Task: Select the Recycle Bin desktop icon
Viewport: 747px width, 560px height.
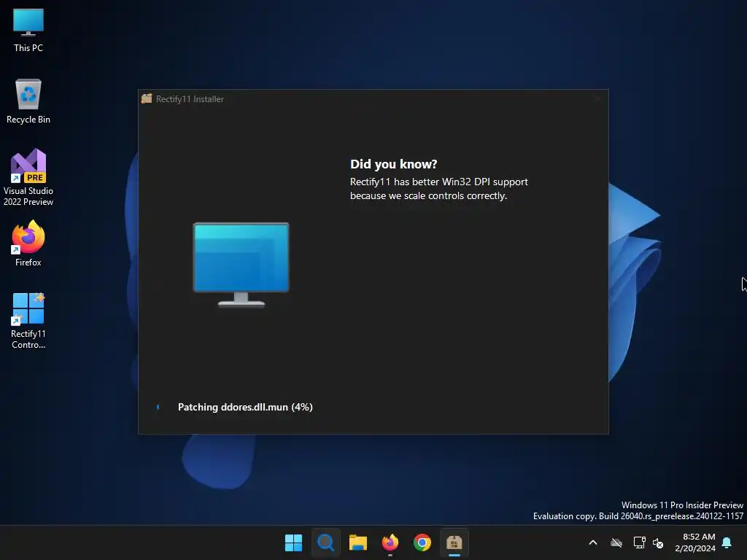Action: point(28,101)
